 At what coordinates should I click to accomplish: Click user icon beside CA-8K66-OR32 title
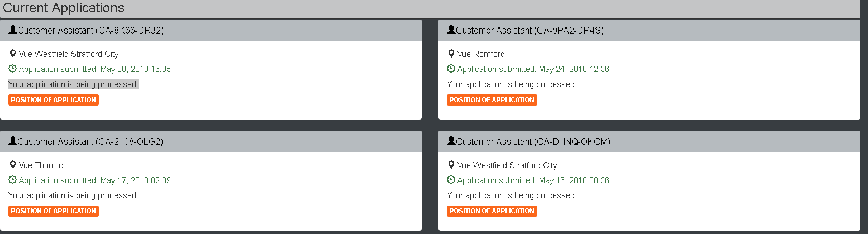tap(13, 30)
